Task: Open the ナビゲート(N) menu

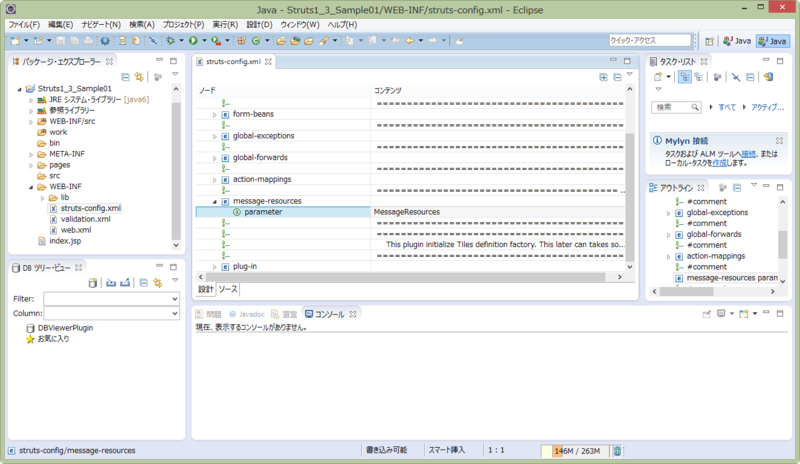Action: click(101, 25)
